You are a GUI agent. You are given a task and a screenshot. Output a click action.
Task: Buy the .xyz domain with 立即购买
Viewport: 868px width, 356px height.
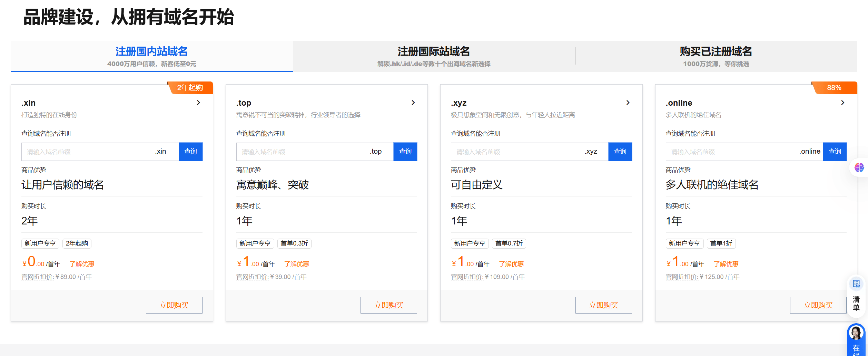click(x=603, y=305)
